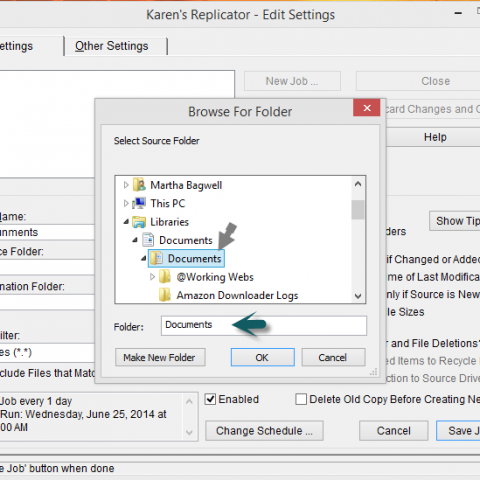Screen dimensions: 480x480
Task: Select @Working Webs folder
Action: point(215,277)
